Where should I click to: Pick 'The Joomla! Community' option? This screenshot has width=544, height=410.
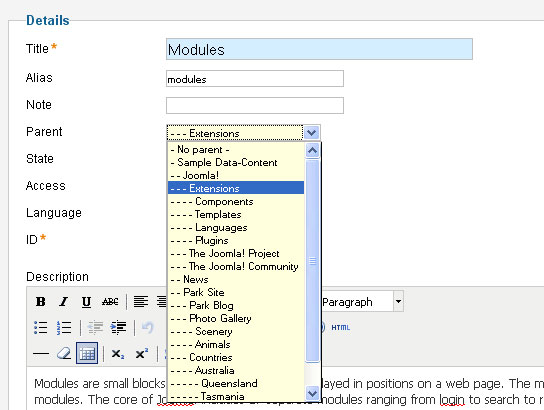236,266
